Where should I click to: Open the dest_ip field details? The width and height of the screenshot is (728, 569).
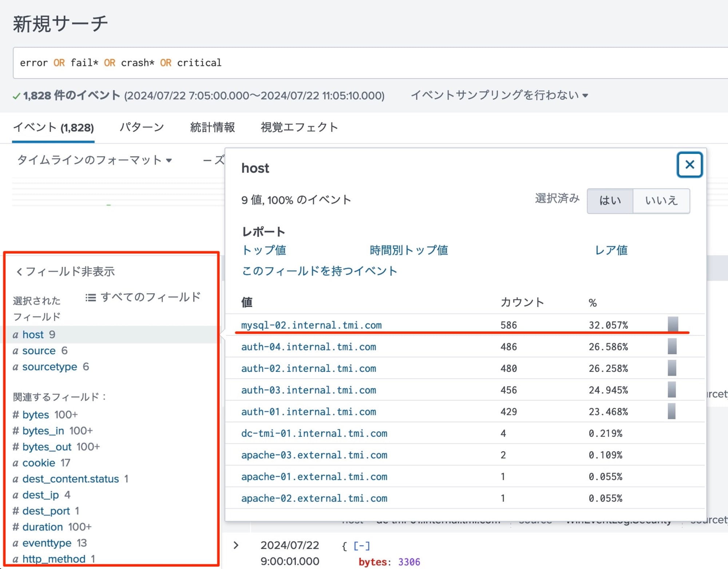(x=41, y=495)
